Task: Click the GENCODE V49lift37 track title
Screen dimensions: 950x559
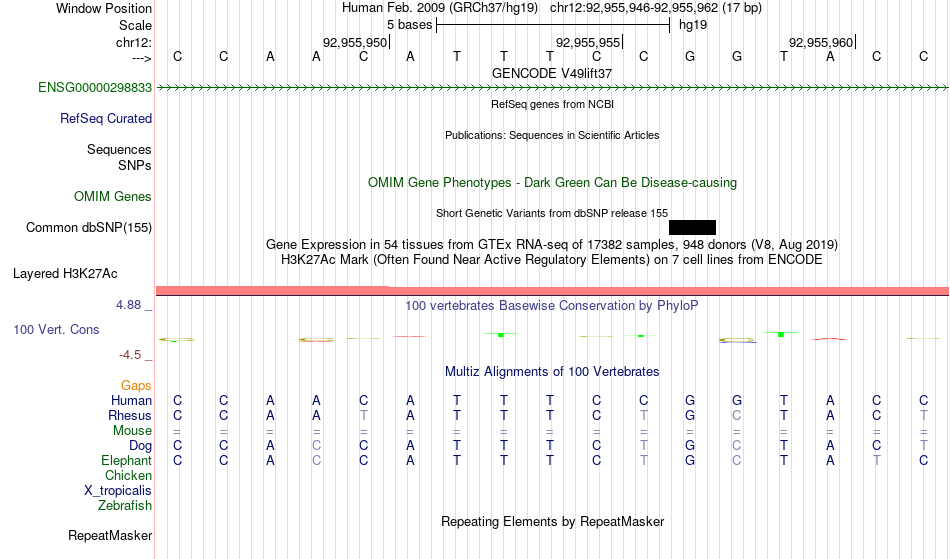Action: coord(552,73)
